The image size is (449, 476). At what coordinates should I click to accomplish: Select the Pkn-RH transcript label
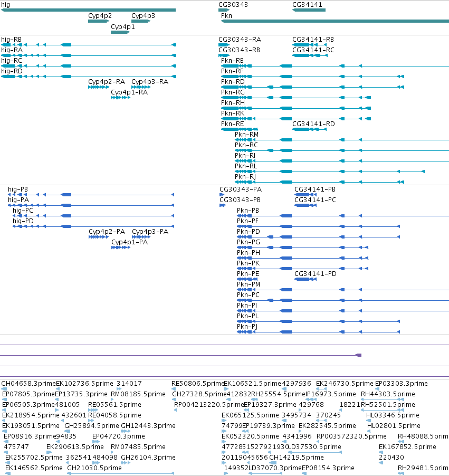pyautogui.click(x=233, y=103)
